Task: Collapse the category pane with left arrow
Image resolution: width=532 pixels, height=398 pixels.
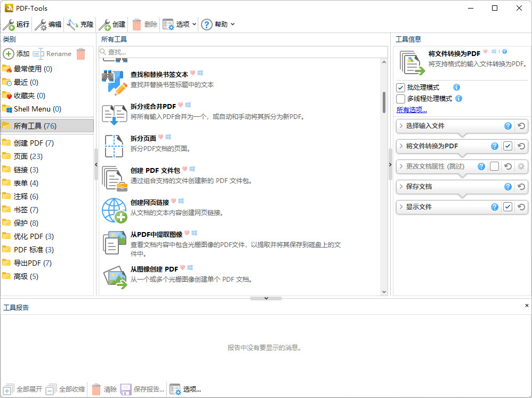Action: point(96,165)
